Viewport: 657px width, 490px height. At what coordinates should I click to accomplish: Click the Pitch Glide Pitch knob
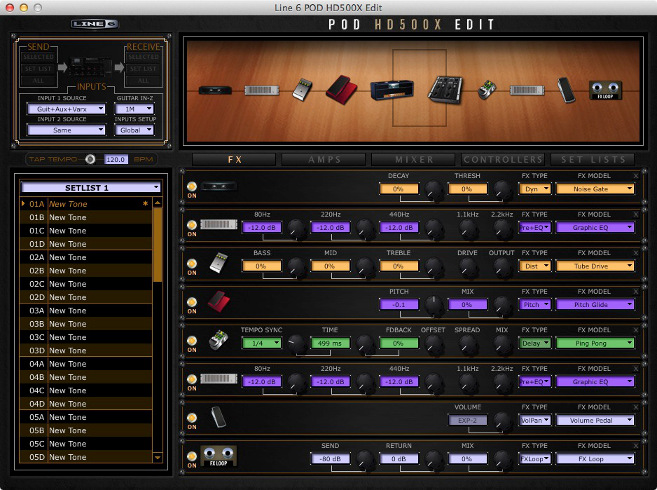[x=434, y=305]
